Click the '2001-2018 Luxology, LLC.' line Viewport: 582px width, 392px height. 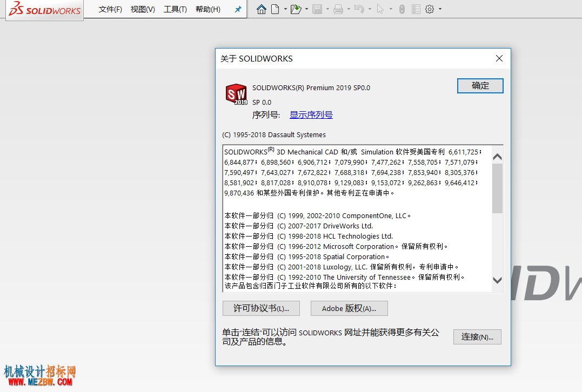(342, 267)
